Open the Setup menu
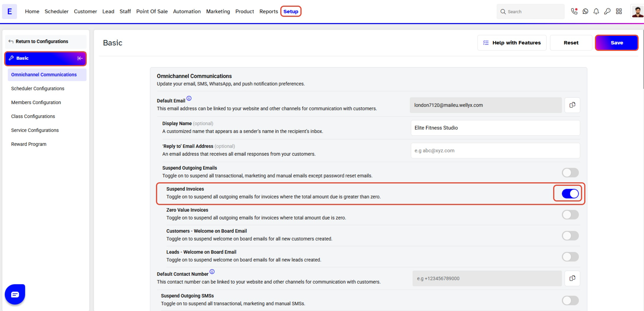Viewport: 644px width, 311px height. (291, 11)
